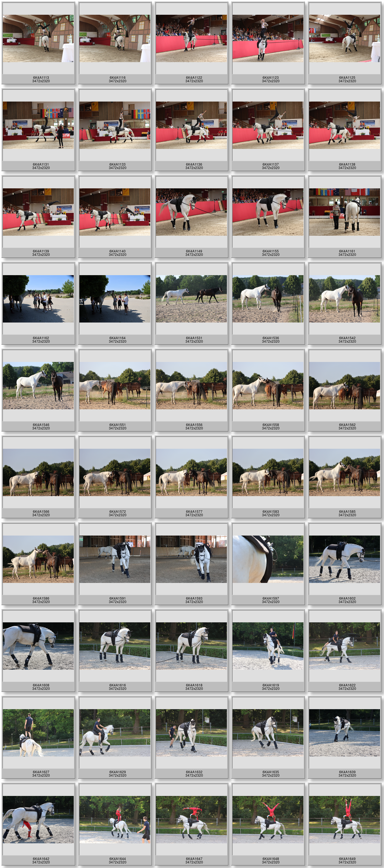
Task: Click the filename label 6K4A1629
Action: (118, 772)
